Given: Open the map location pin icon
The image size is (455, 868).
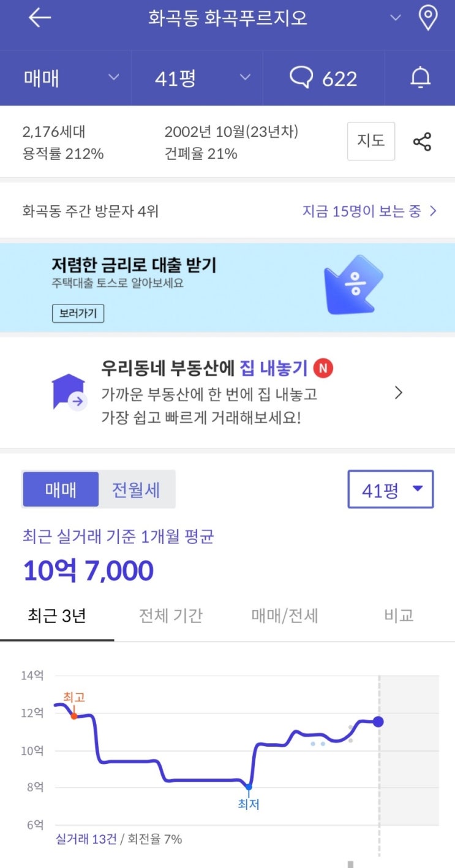Looking at the screenshot, I should point(427,18).
